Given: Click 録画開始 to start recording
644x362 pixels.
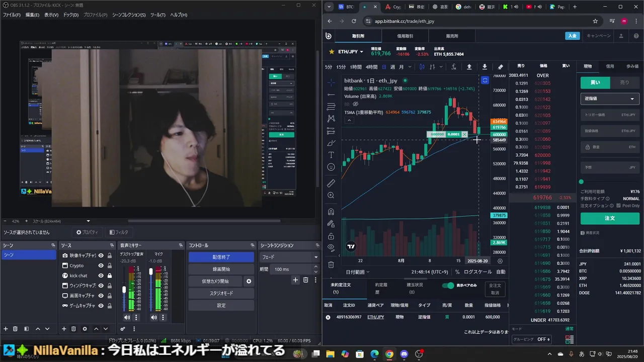Looking at the screenshot, I should click(x=221, y=269).
